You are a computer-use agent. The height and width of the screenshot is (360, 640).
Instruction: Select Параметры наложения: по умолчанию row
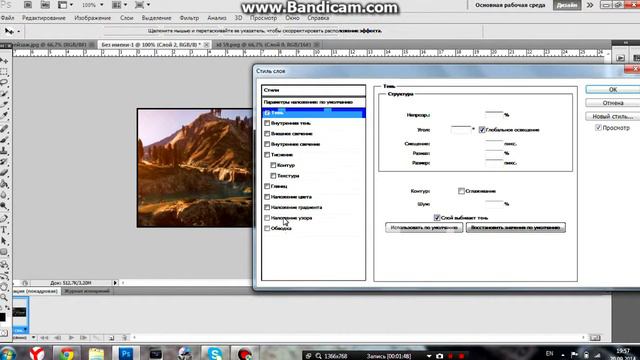(x=313, y=102)
